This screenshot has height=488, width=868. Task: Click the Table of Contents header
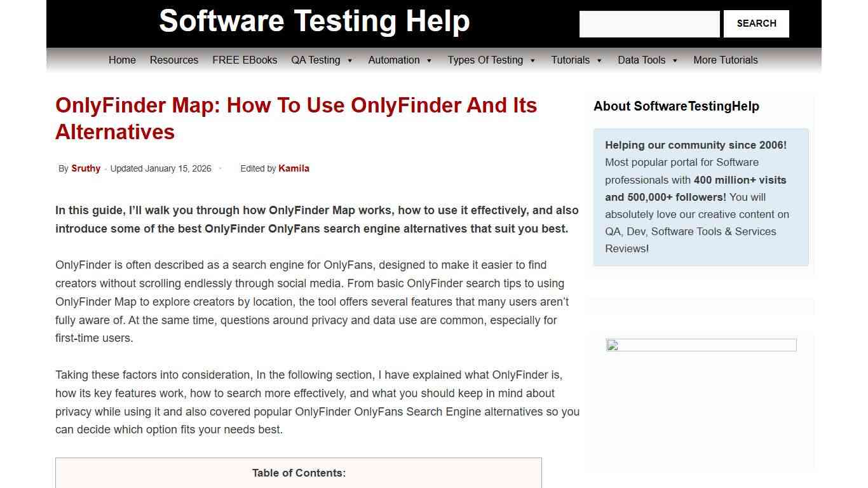tap(299, 473)
